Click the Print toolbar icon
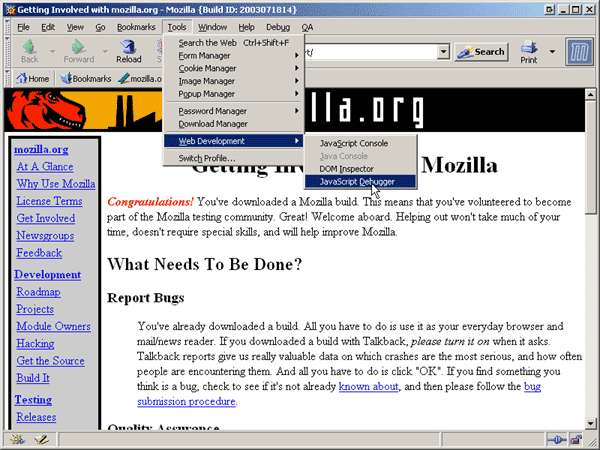 [x=527, y=47]
